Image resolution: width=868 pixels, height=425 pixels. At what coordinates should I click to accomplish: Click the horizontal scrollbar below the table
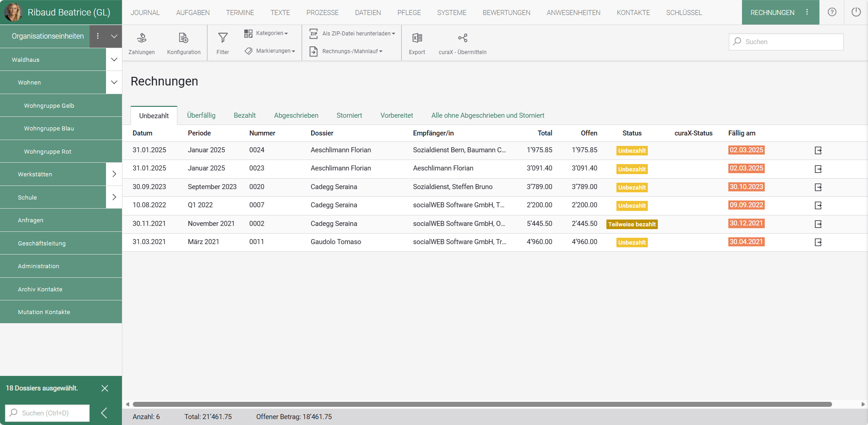pos(482,404)
